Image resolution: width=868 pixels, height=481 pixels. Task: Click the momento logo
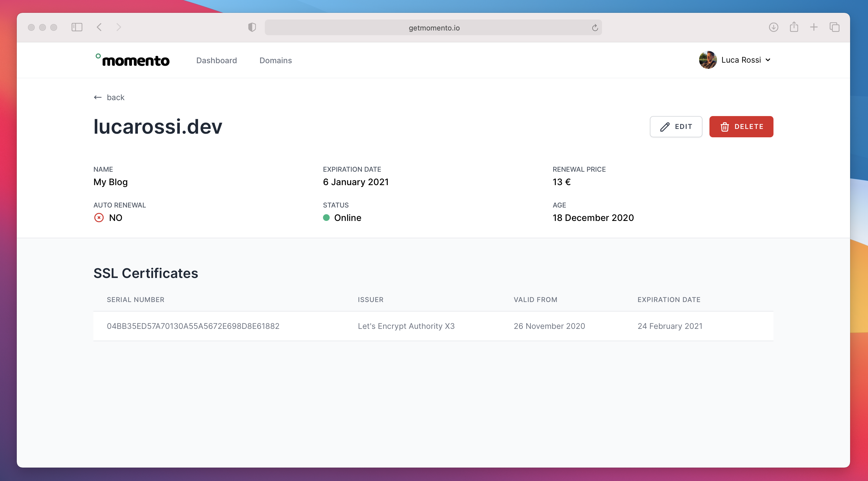tap(133, 60)
